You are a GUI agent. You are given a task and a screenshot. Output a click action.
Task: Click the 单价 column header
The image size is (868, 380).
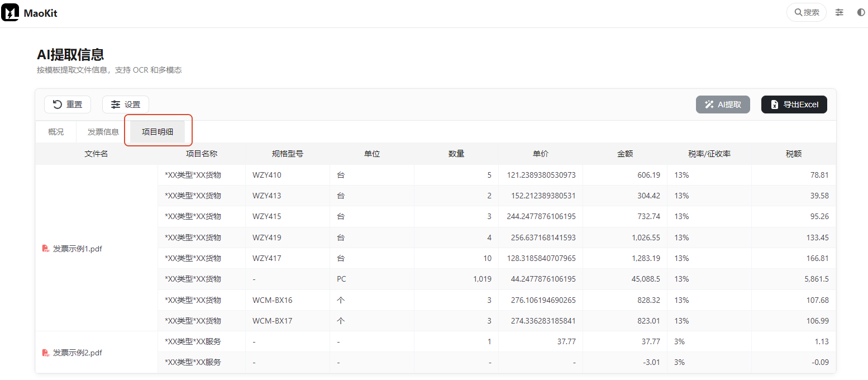(541, 154)
